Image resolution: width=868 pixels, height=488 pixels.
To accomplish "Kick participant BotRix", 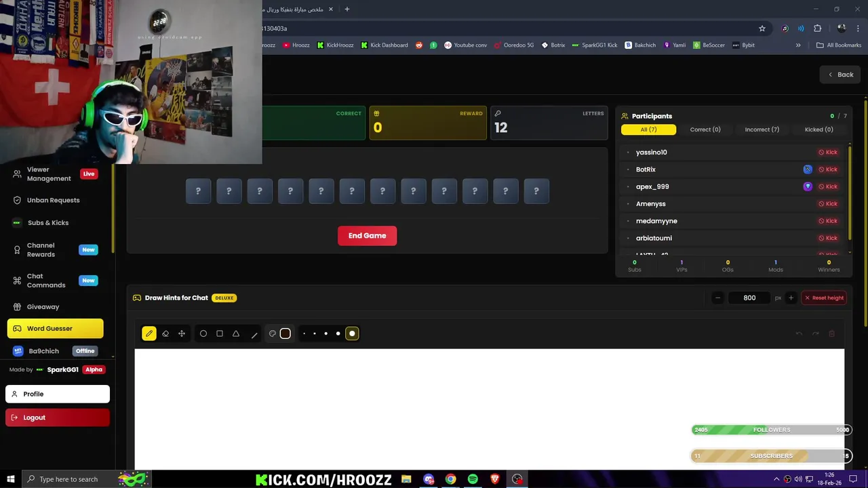I will click(828, 169).
